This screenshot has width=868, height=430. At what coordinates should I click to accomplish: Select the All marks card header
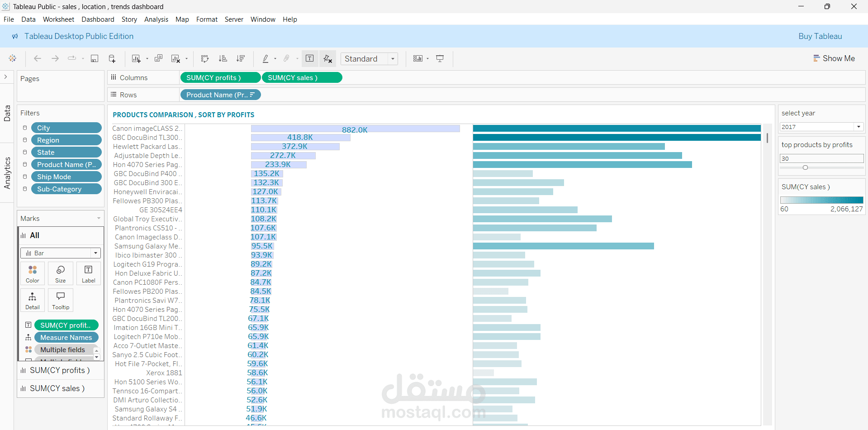pyautogui.click(x=61, y=235)
